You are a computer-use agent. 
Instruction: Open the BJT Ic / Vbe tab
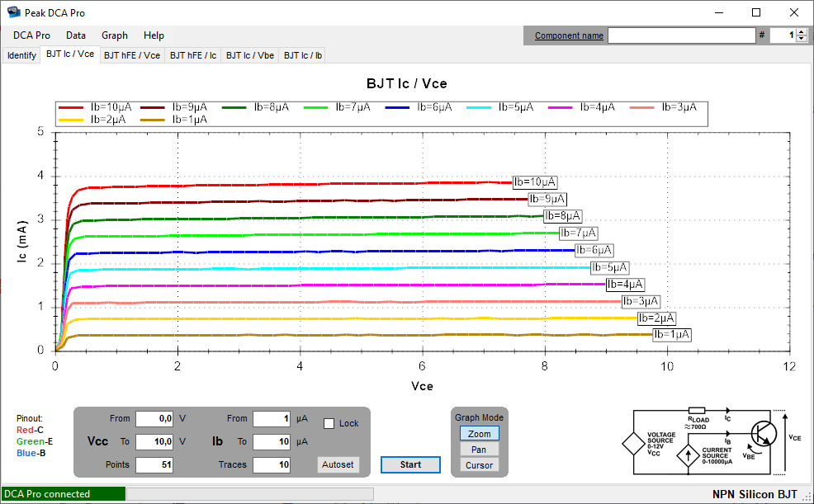[x=249, y=55]
